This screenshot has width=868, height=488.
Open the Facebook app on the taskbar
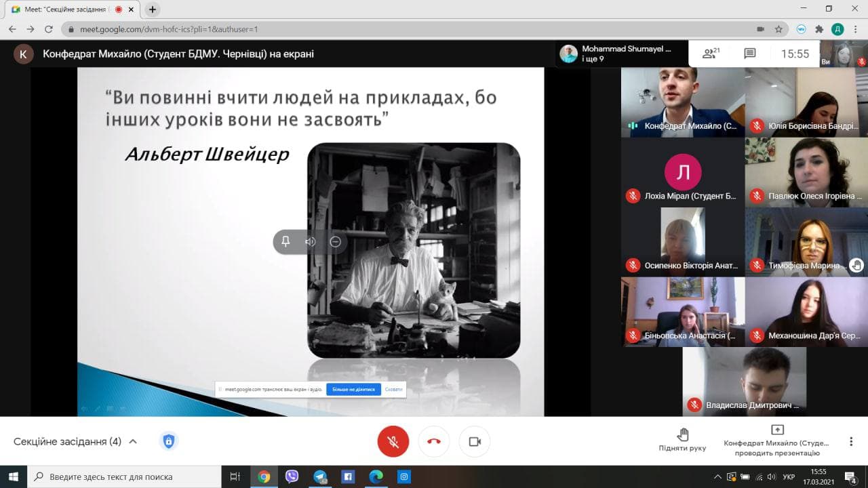point(348,476)
